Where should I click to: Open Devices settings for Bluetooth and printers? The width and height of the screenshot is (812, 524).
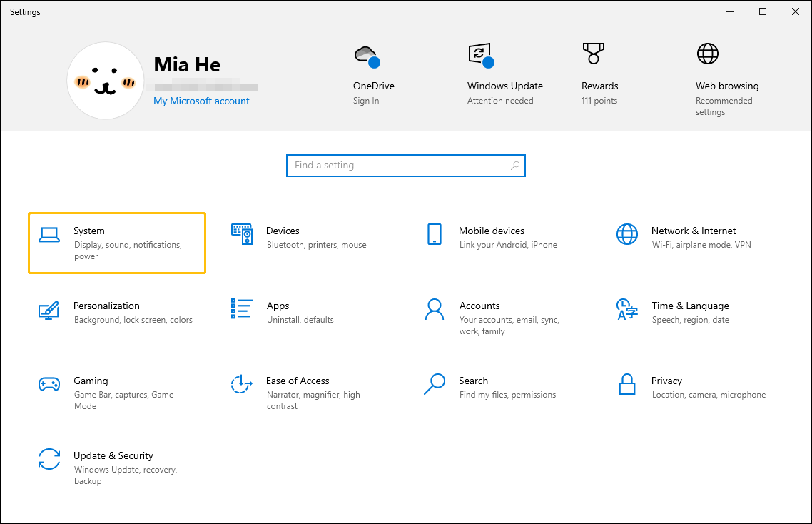point(307,238)
